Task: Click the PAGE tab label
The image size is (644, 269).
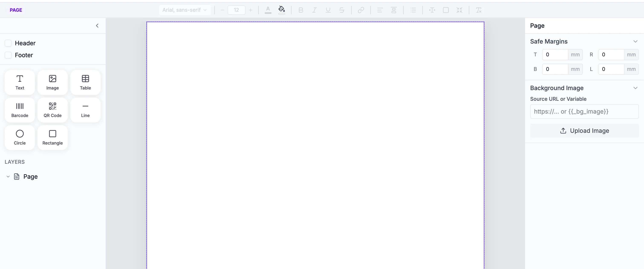Action: (16, 10)
